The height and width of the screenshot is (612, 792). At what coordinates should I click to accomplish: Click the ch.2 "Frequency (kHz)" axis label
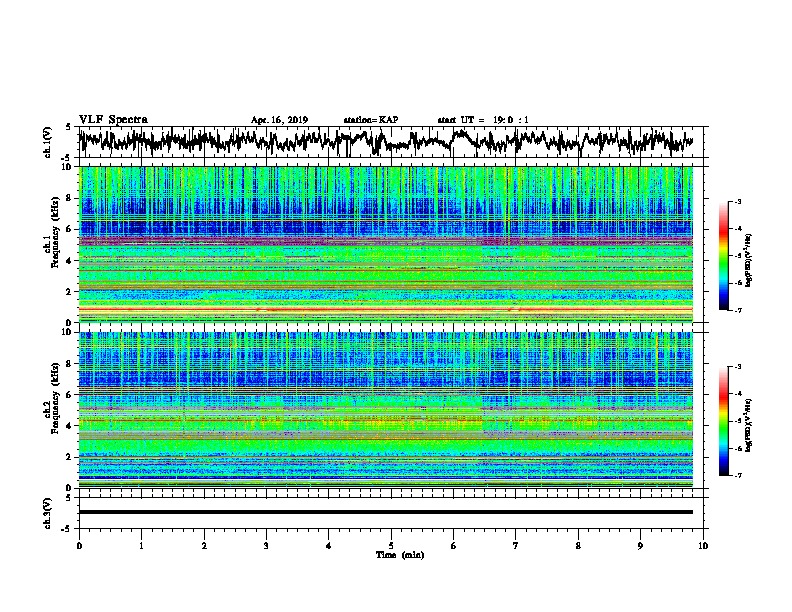[x=55, y=397]
